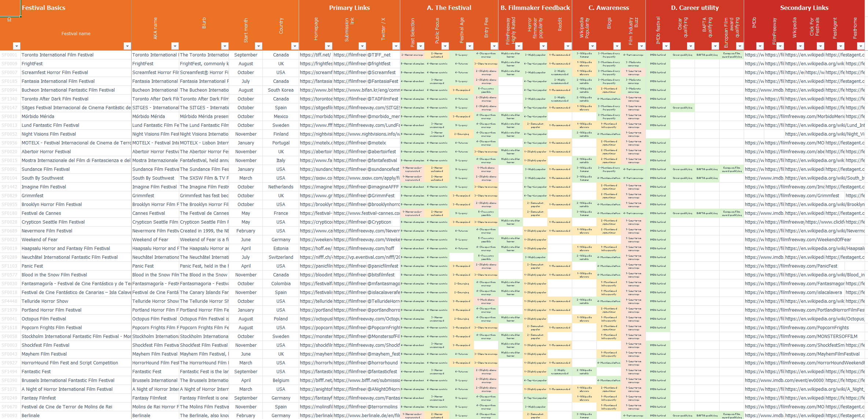The height and width of the screenshot is (419, 868).
Task: Open the Entry Fee filter button
Action: pos(494,46)
